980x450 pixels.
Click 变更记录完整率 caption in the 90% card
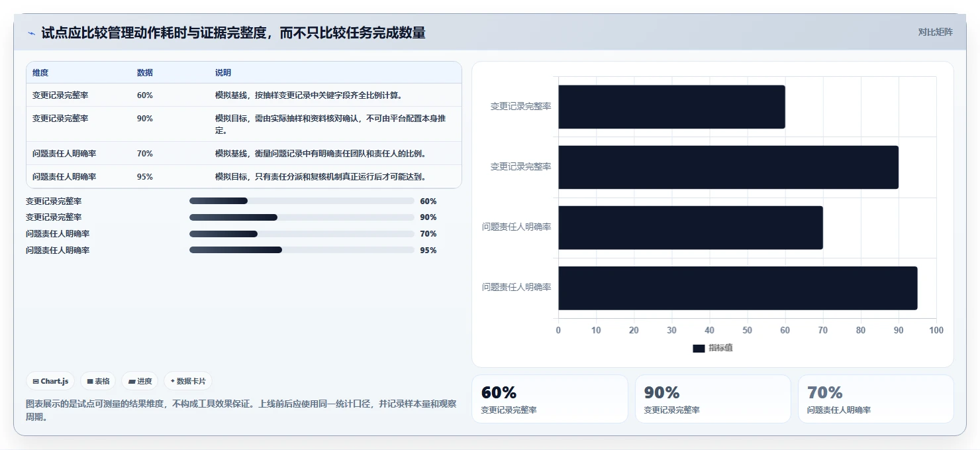point(672,410)
